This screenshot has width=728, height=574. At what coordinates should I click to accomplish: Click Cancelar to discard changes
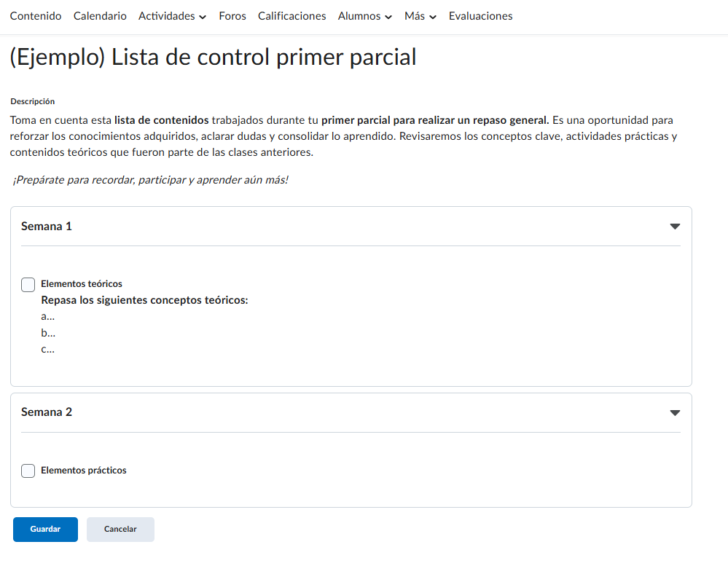pyautogui.click(x=120, y=530)
